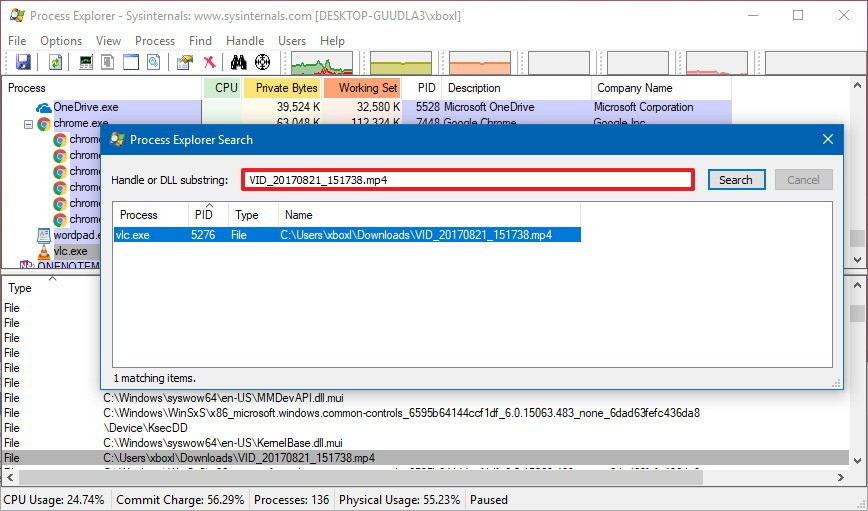Click the orange physical memory graph
Image resolution: width=868 pixels, height=511 pixels.
480,63
